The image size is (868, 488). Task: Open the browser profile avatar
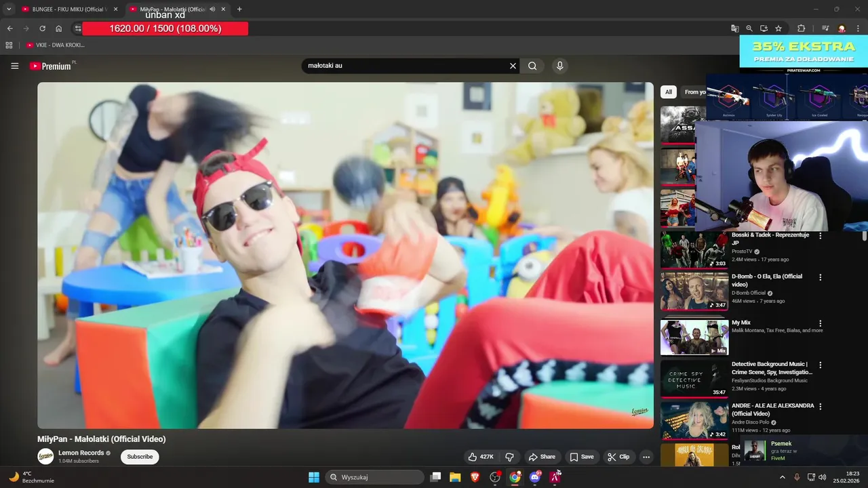tap(842, 28)
